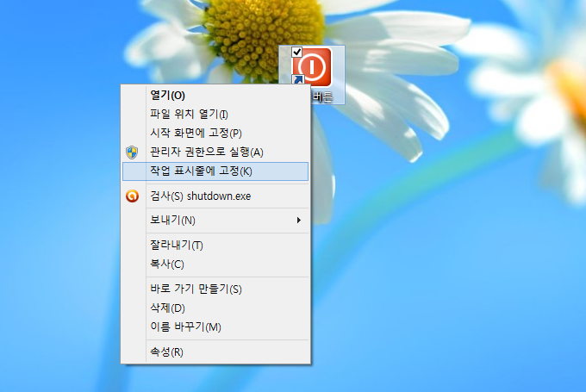Open 속성(R) properties entry
This screenshot has height=392, width=586.
click(x=215, y=352)
